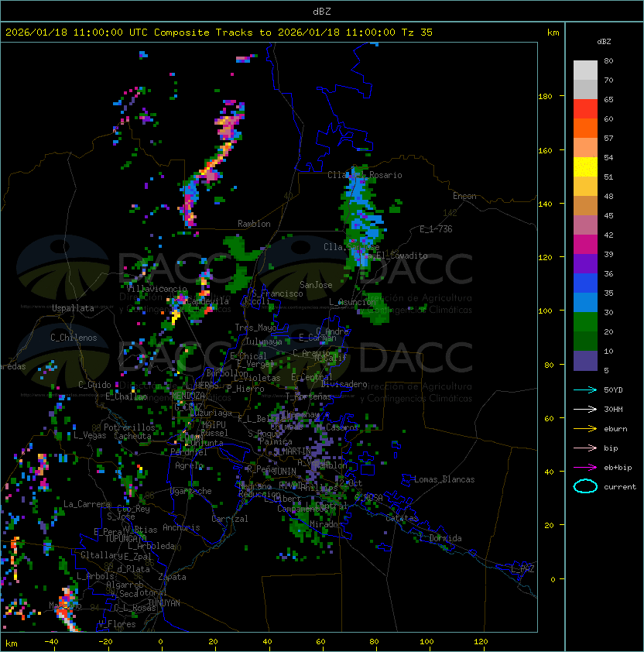Click the L_Asuncion map label

(352, 302)
